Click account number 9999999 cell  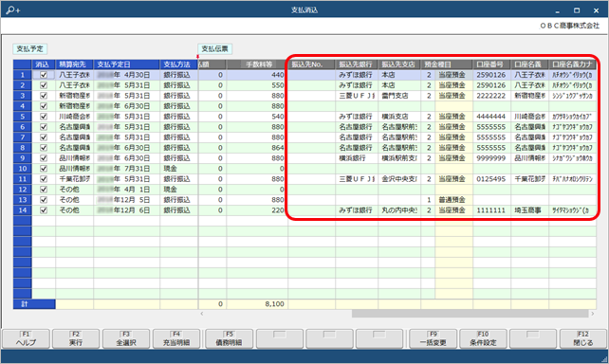492,158
